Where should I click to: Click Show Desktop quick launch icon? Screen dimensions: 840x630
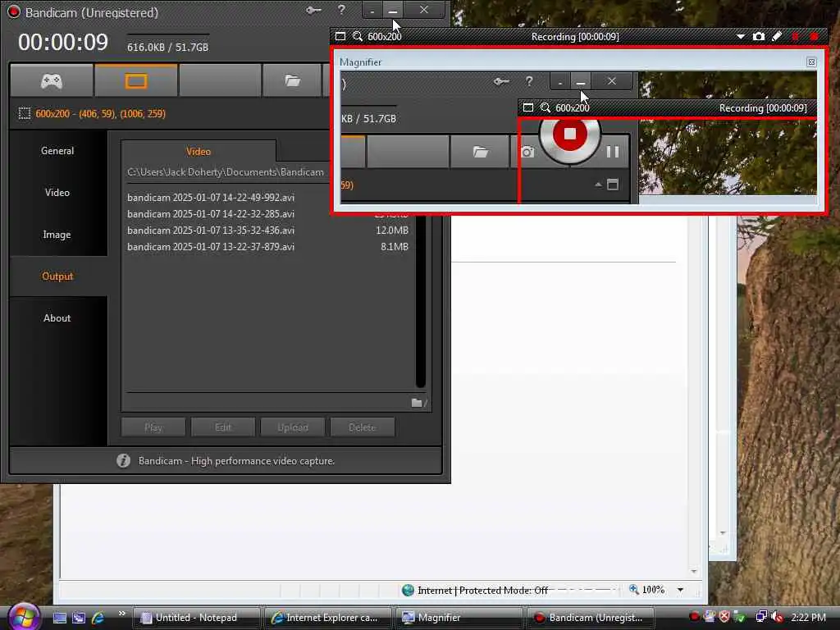pyautogui.click(x=59, y=618)
